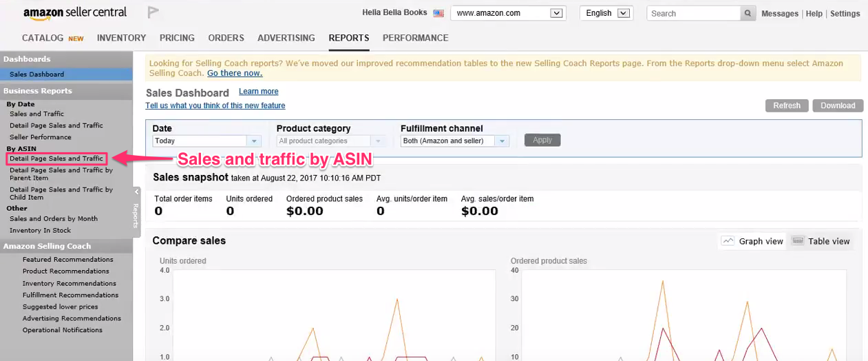Click the Dashboards section header

coord(66,59)
